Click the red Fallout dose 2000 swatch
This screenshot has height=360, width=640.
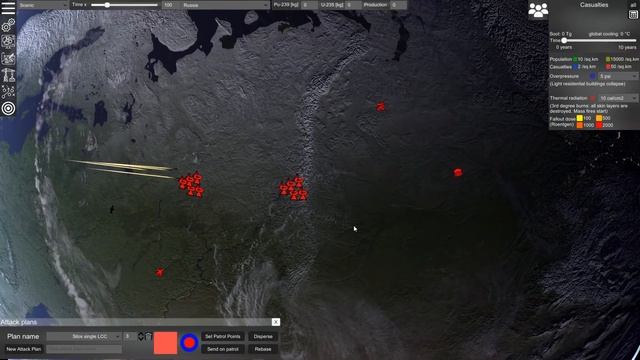coord(599,125)
